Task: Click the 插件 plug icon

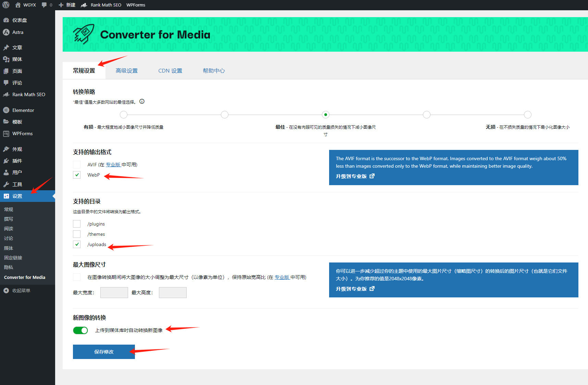Action: pos(6,161)
